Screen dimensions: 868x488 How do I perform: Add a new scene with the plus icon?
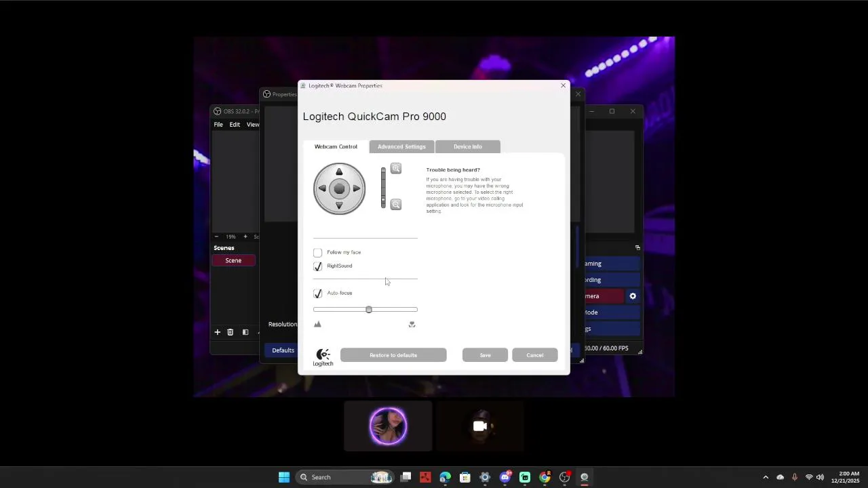[x=217, y=332]
